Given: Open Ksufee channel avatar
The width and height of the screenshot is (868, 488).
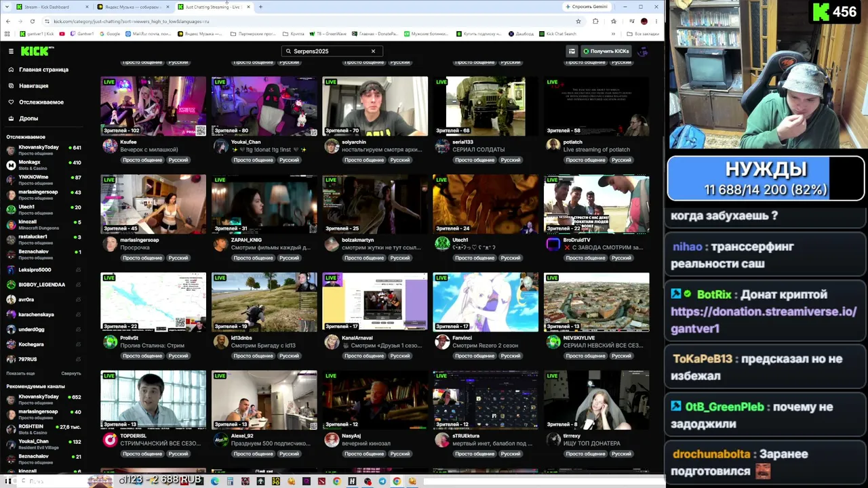Looking at the screenshot, I should (x=110, y=146).
